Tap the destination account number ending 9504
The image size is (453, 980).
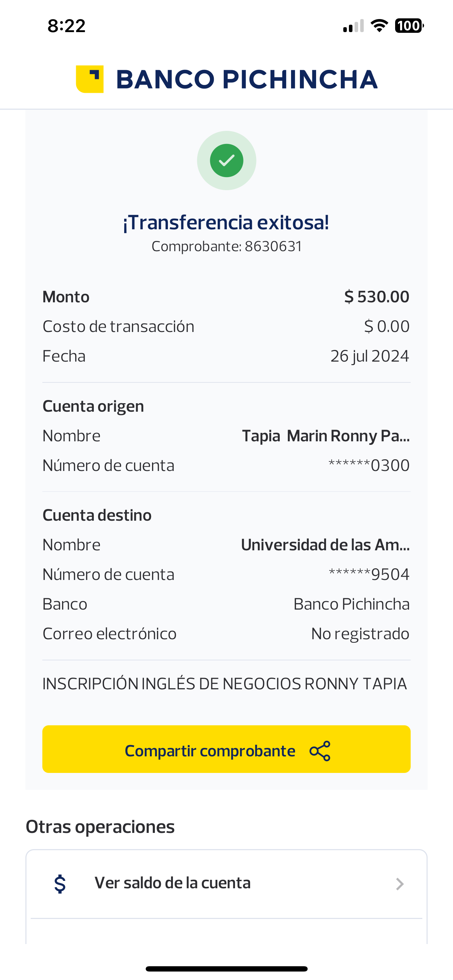pos(369,574)
